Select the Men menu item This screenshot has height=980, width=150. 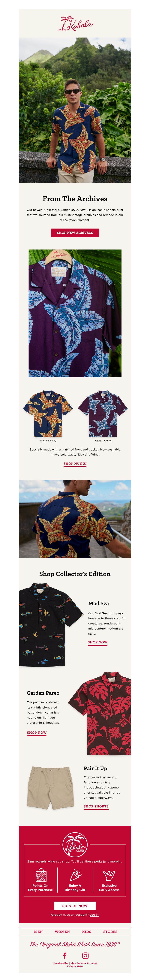pos(38,932)
